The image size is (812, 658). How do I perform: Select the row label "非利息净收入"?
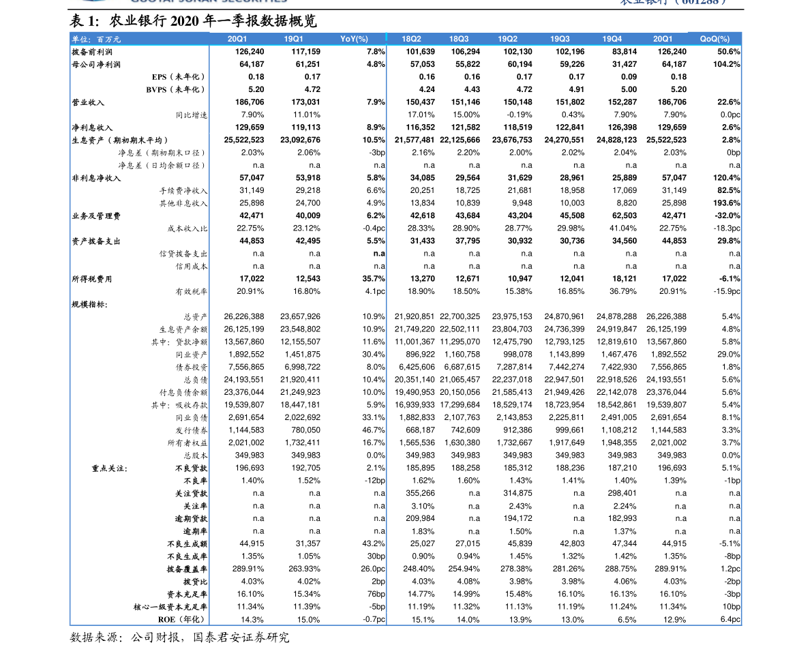coord(96,178)
